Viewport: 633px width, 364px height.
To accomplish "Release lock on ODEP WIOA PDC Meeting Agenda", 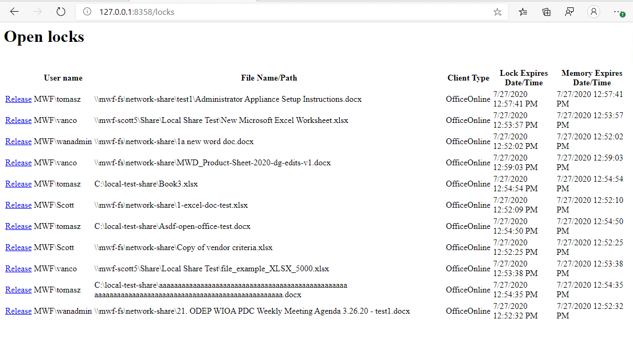I will click(19, 311).
